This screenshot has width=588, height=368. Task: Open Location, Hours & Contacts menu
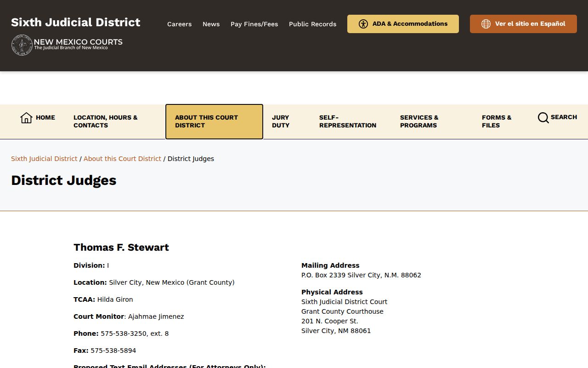[110, 121]
